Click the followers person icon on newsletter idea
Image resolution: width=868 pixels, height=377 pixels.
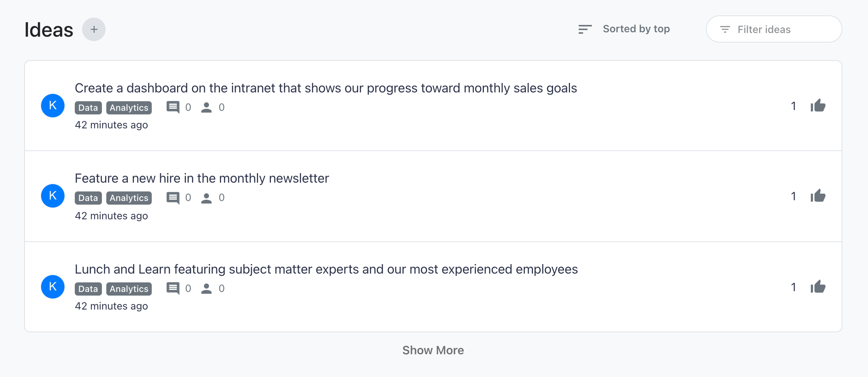pyautogui.click(x=206, y=198)
